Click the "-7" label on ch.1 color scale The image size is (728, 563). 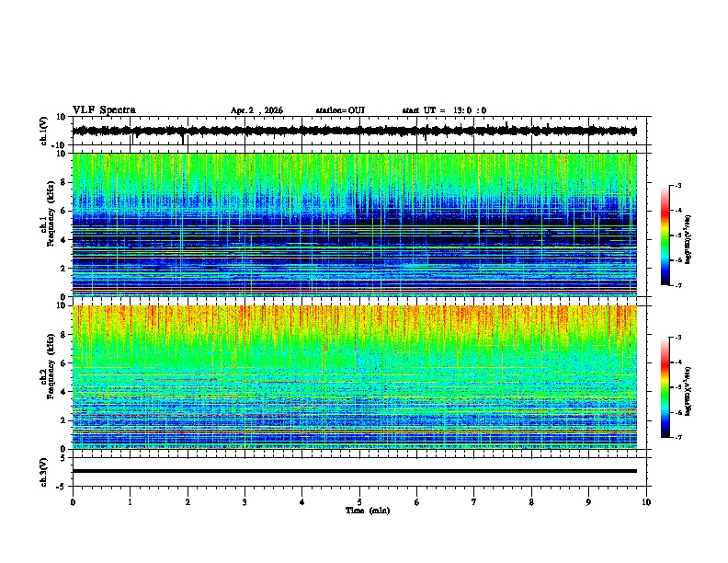(x=677, y=285)
